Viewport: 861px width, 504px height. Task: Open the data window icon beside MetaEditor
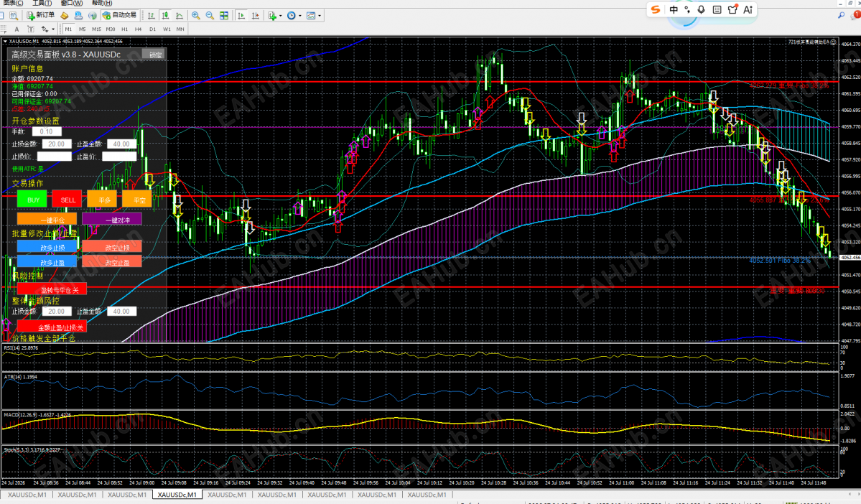click(78, 15)
